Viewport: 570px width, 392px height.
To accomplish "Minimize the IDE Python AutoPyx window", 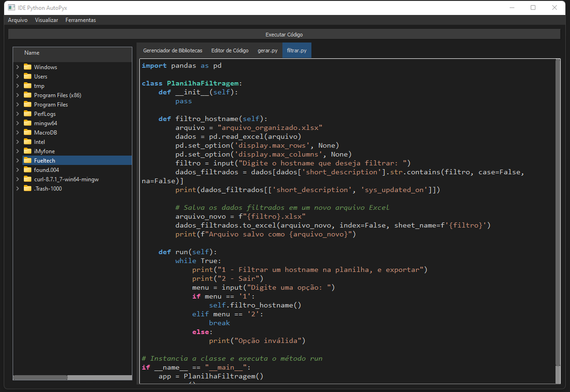I will pos(512,7).
